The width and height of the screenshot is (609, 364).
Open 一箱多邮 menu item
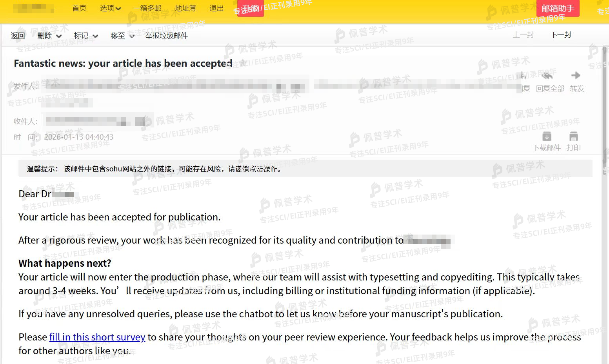click(x=147, y=8)
